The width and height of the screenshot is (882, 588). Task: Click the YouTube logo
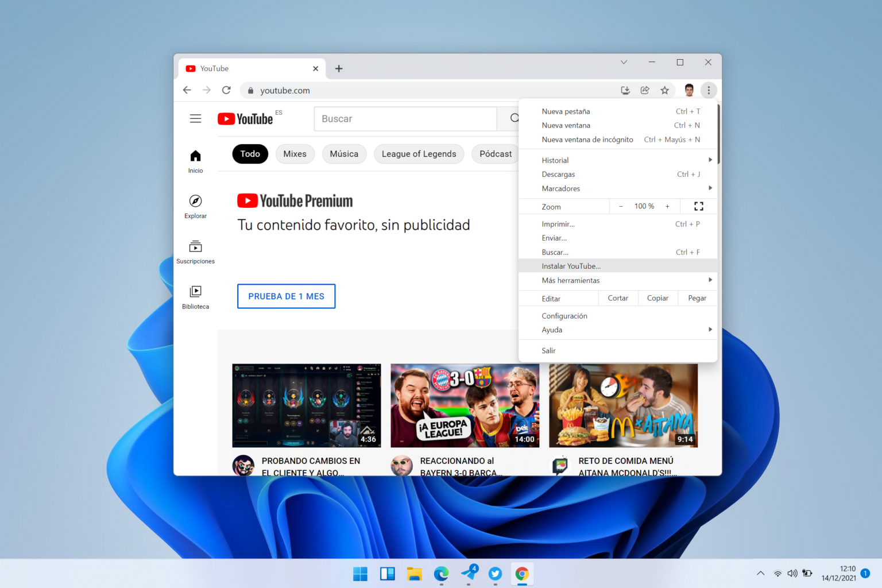(x=245, y=119)
